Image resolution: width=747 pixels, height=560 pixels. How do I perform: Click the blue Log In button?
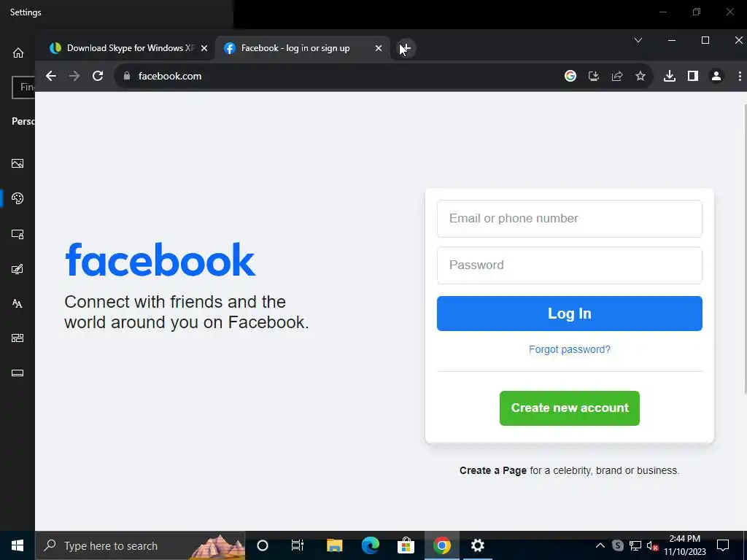(x=569, y=314)
